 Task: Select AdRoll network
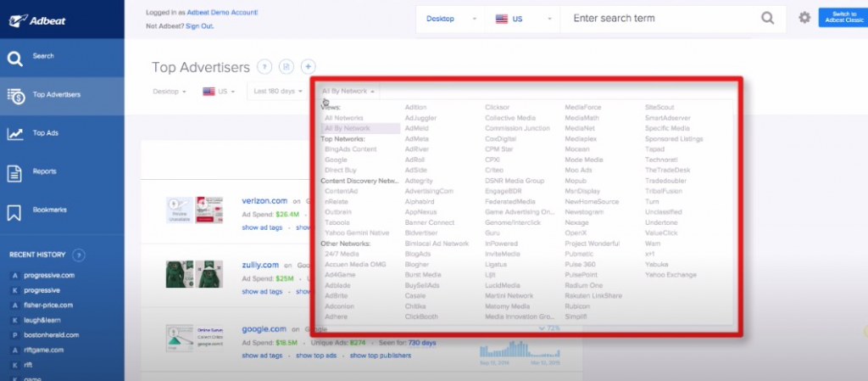coord(415,160)
